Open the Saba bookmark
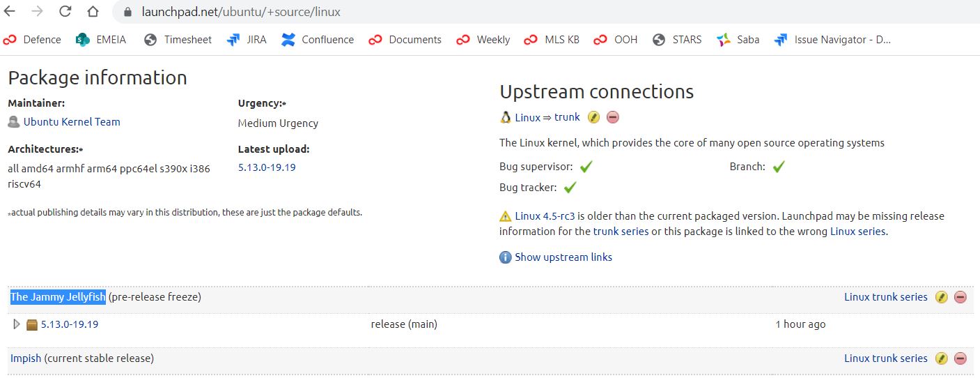This screenshot has height=378, width=980. click(738, 40)
